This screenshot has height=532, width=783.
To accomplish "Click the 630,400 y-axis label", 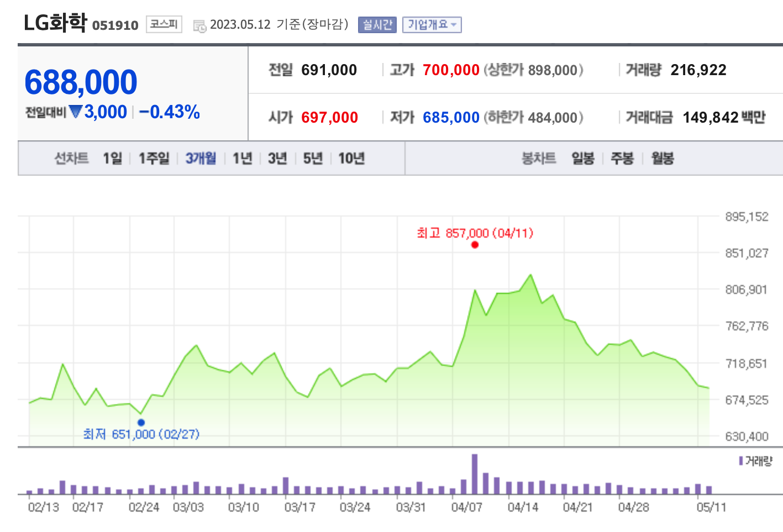I will click(x=747, y=436).
